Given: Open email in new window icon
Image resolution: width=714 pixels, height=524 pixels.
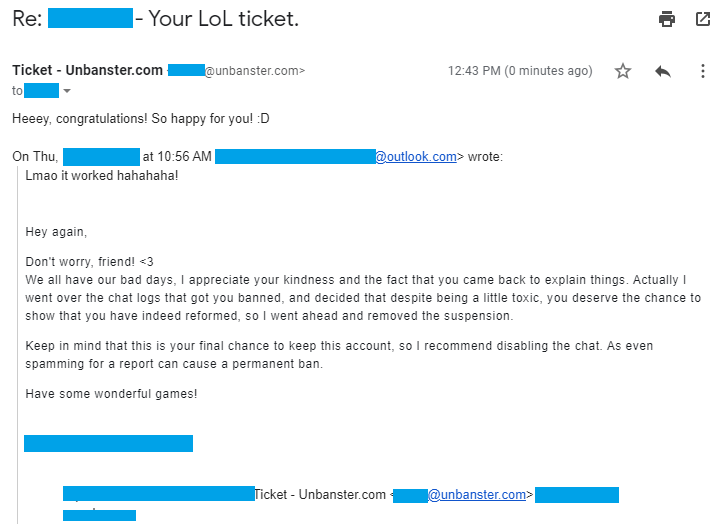Looking at the screenshot, I should [703, 19].
